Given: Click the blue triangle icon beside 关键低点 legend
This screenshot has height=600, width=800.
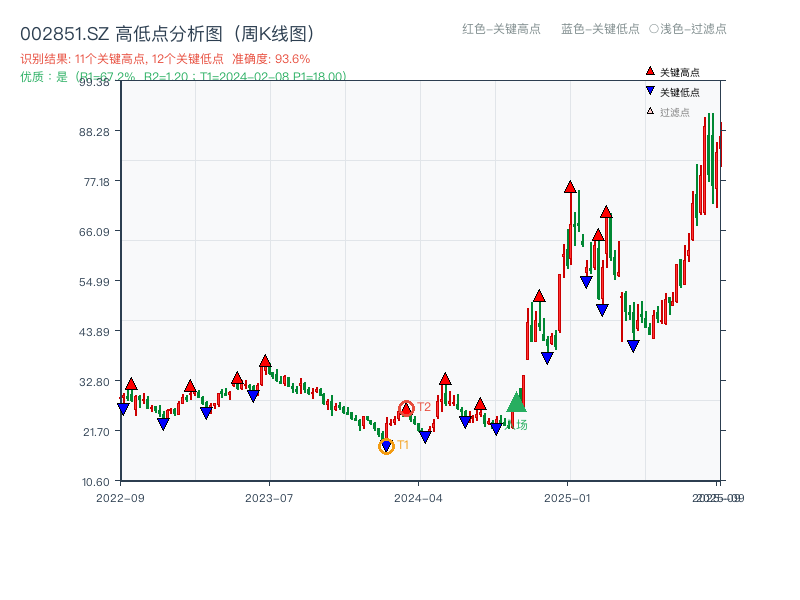Looking at the screenshot, I should tap(650, 91).
